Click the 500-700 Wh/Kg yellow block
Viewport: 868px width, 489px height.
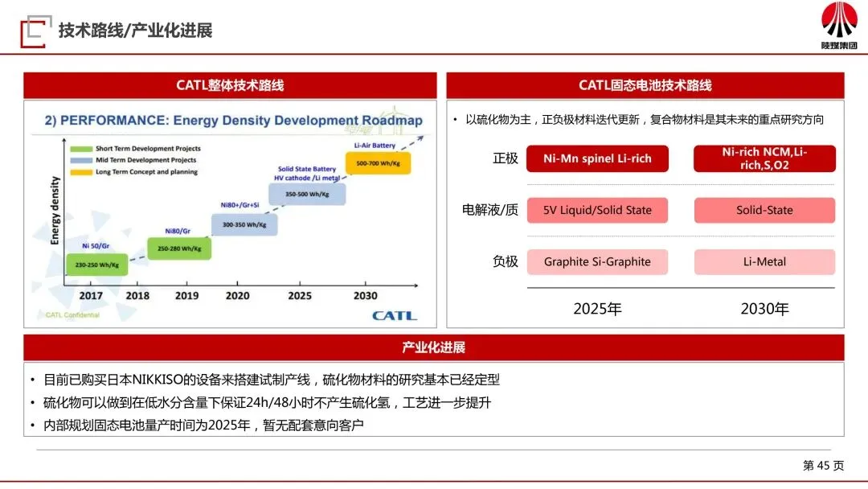[378, 163]
